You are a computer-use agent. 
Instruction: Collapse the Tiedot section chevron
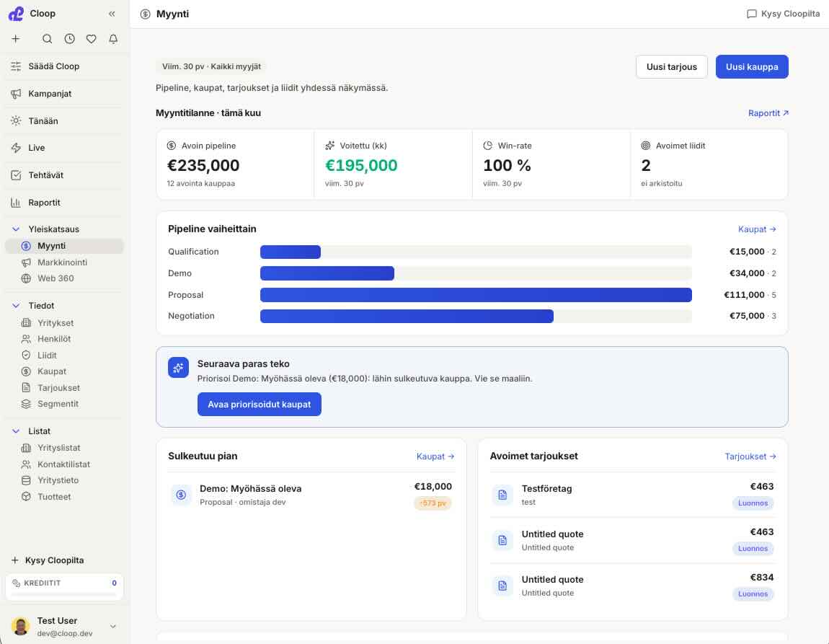tap(16, 306)
